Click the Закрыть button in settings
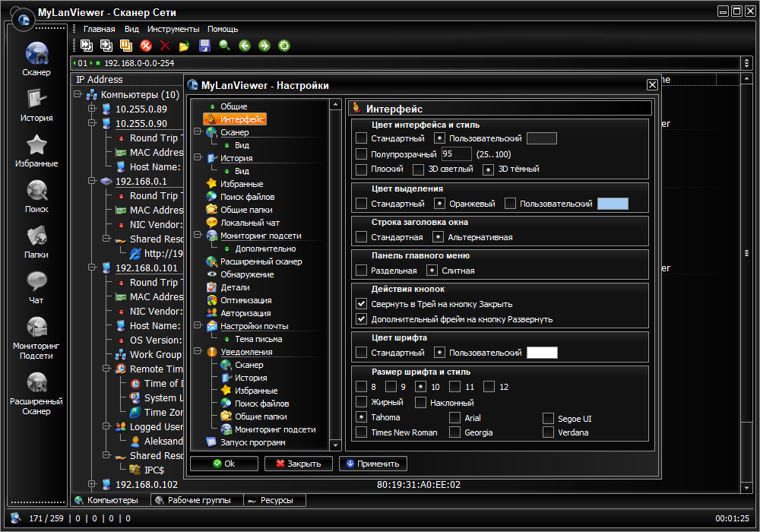 point(299,464)
